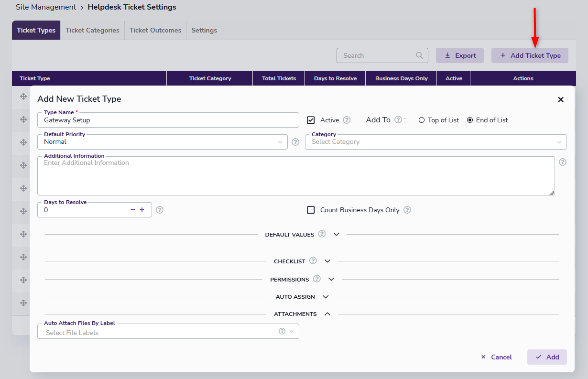Click Cancel in the dialog
Screen dimensions: 588x379
click(496, 357)
